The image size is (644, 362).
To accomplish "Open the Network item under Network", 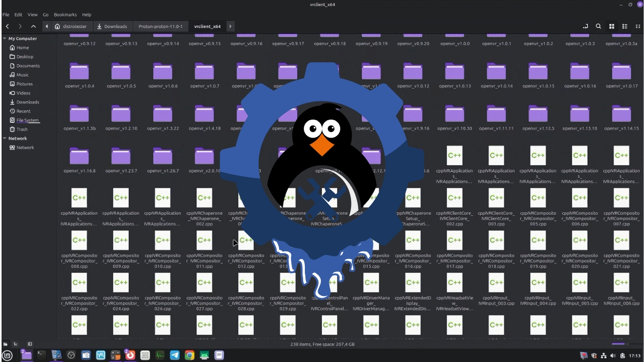I will click(x=25, y=147).
